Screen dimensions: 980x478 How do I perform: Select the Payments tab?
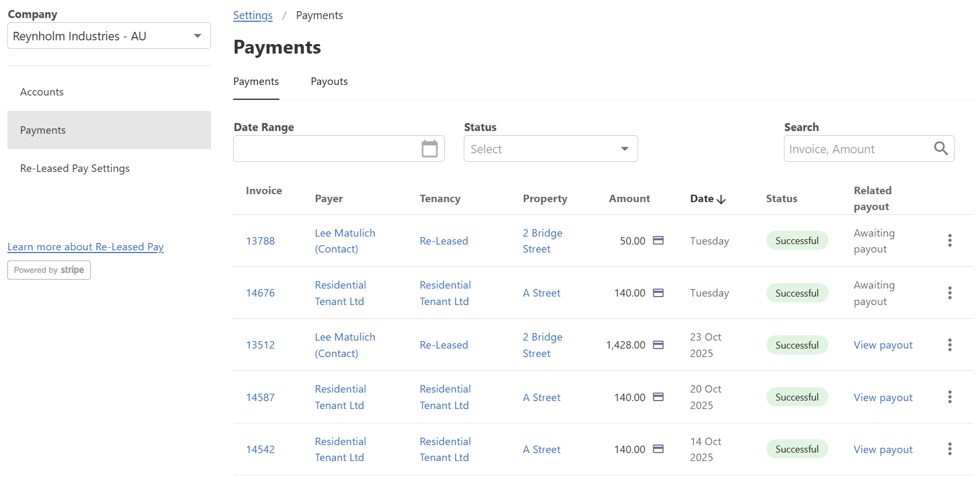[x=256, y=82]
